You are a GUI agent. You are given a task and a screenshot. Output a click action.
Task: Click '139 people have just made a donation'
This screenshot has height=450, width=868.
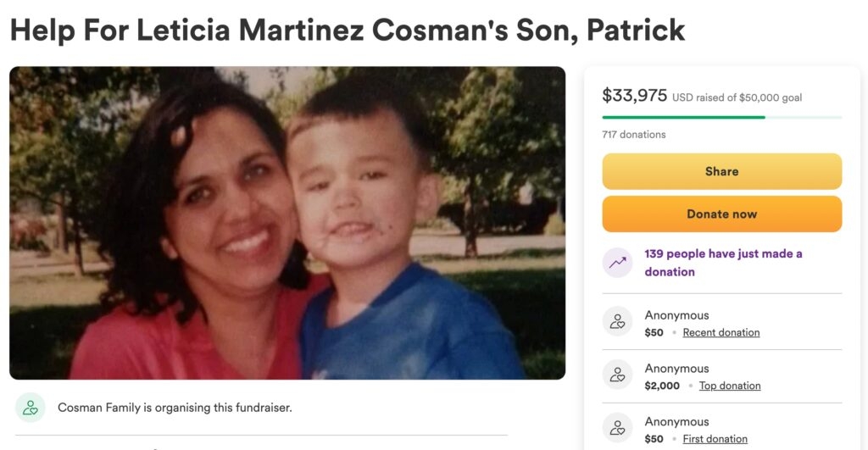(x=723, y=263)
